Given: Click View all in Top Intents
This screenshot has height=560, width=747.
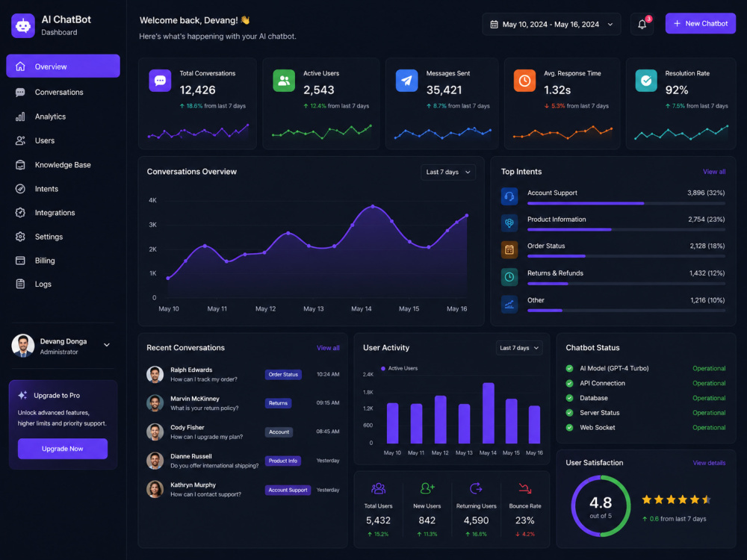Looking at the screenshot, I should pyautogui.click(x=713, y=172).
